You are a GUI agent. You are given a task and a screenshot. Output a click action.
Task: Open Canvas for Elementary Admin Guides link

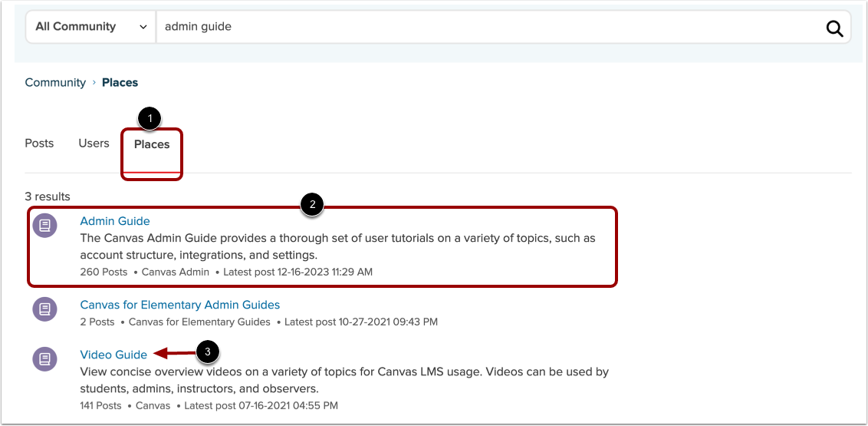pyautogui.click(x=180, y=305)
